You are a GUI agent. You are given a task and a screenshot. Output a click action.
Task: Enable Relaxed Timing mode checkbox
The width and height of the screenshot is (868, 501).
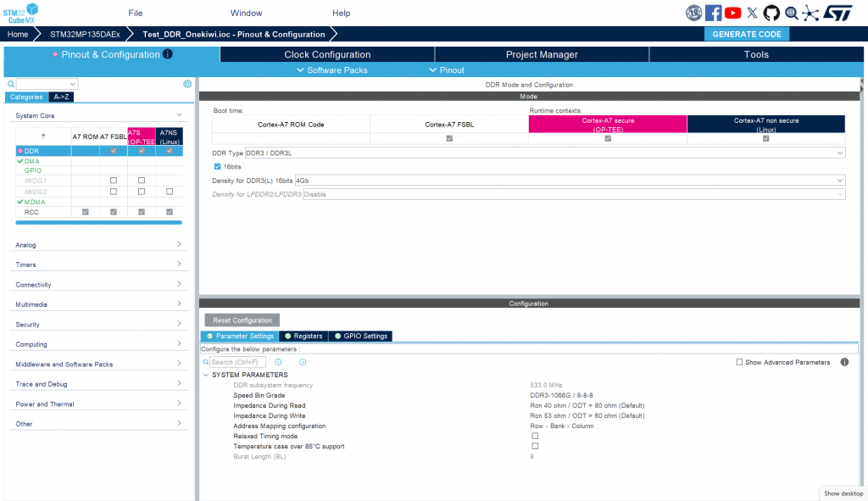coord(535,436)
